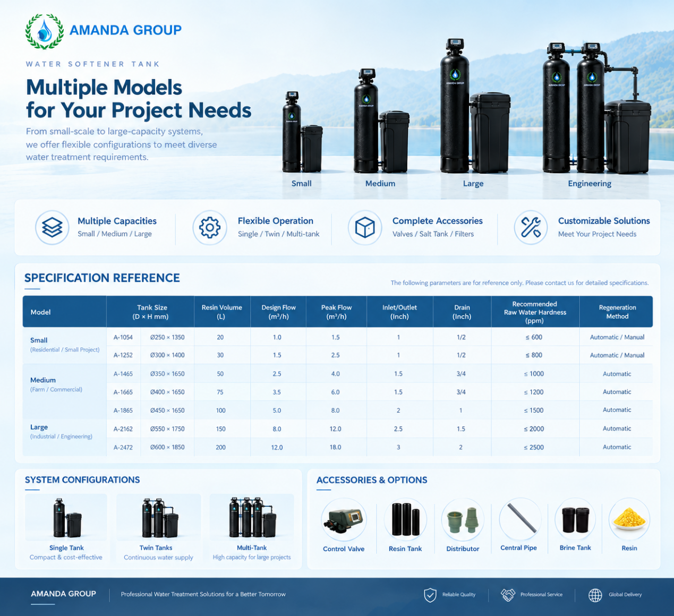The height and width of the screenshot is (616, 674).
Task: Click model cell A-1252
Action: [123, 355]
